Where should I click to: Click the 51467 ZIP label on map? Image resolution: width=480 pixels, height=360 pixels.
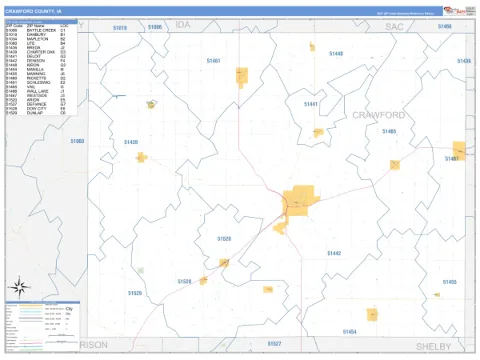point(452,159)
